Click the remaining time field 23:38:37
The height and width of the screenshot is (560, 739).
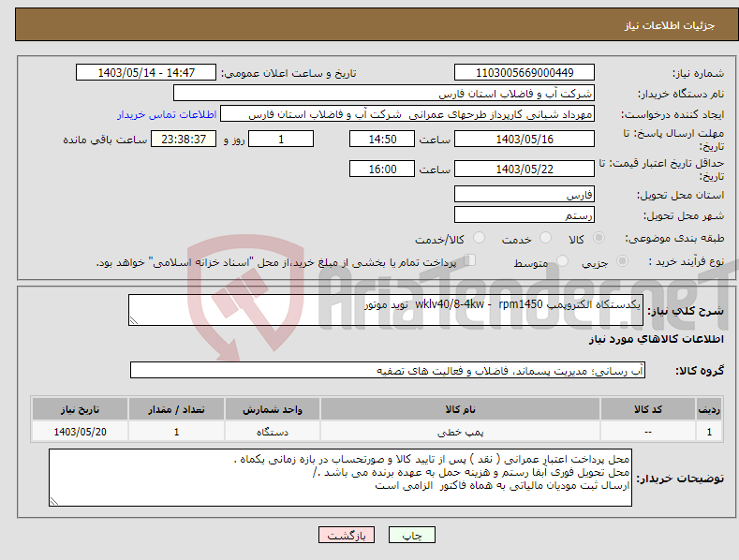click(184, 139)
